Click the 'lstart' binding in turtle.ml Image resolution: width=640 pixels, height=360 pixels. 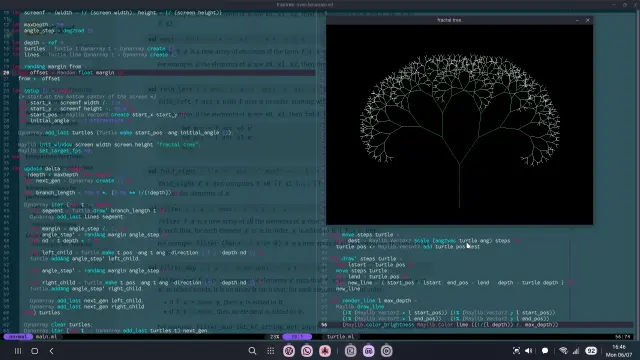[x=376, y=264]
